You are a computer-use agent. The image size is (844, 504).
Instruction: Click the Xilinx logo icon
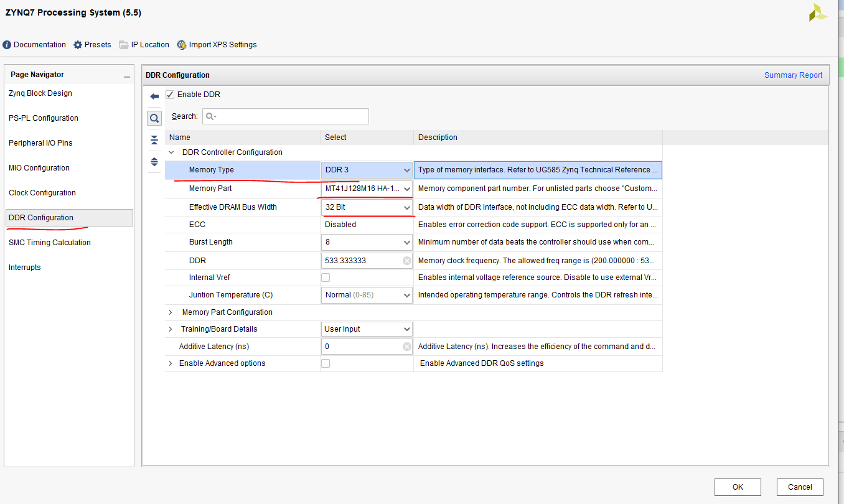click(818, 12)
